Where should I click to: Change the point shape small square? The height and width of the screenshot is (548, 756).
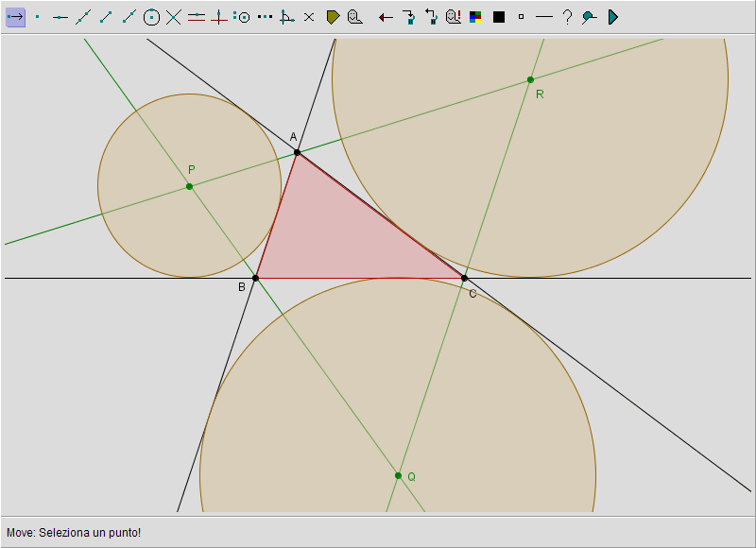tap(521, 17)
